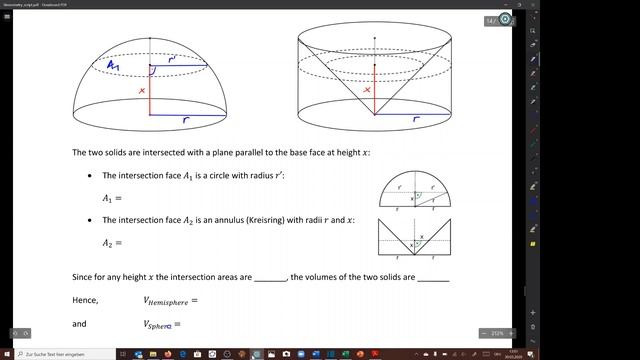Screen dimensions: 640x360
Task: Open Excel from the taskbar
Action: tap(346, 354)
